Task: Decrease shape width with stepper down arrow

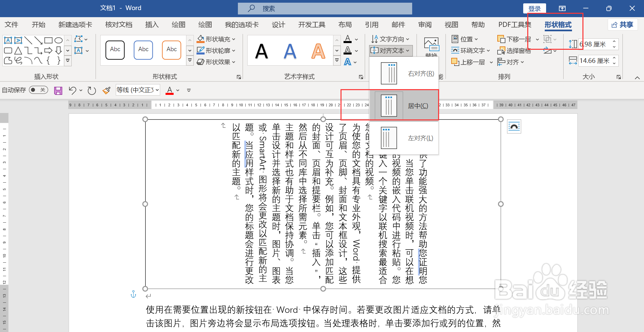Action: (614, 63)
